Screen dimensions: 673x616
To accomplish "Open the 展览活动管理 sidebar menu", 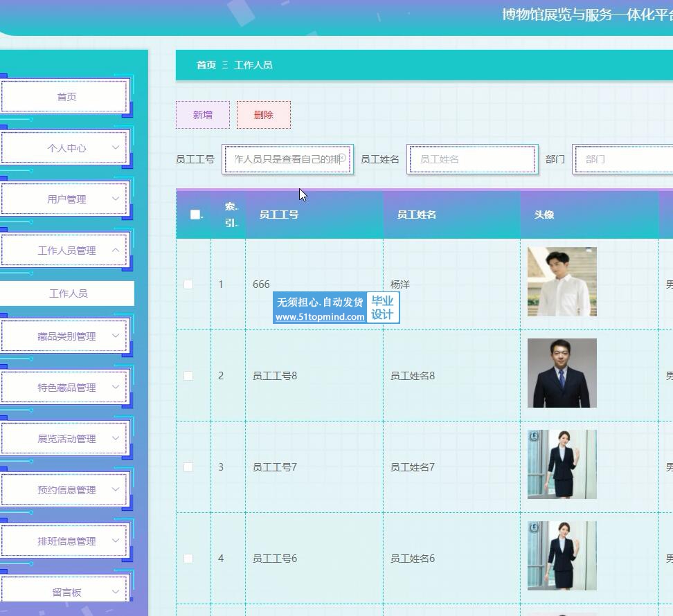I will (x=65, y=438).
